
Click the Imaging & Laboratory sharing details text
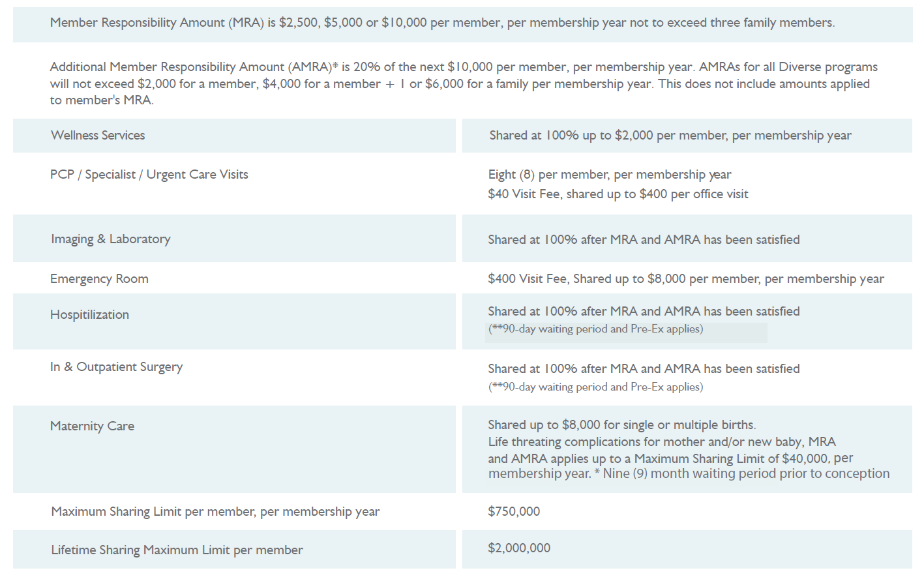point(643,240)
